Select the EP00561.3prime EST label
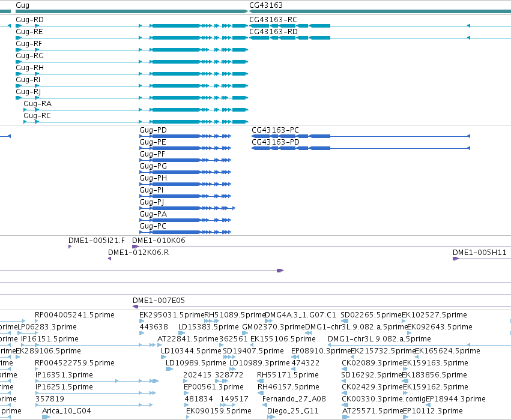The width and height of the screenshot is (511, 420). click(x=214, y=387)
